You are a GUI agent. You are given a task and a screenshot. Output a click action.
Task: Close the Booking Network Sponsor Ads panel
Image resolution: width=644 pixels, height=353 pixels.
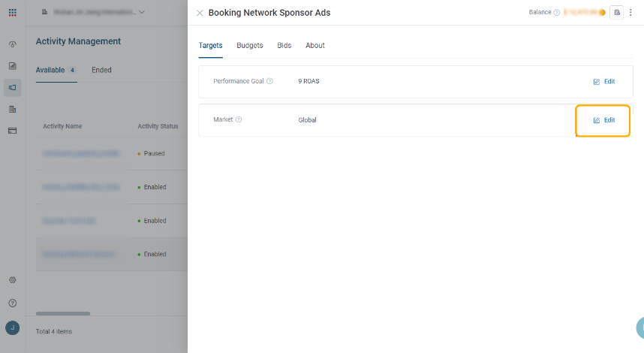click(x=200, y=14)
